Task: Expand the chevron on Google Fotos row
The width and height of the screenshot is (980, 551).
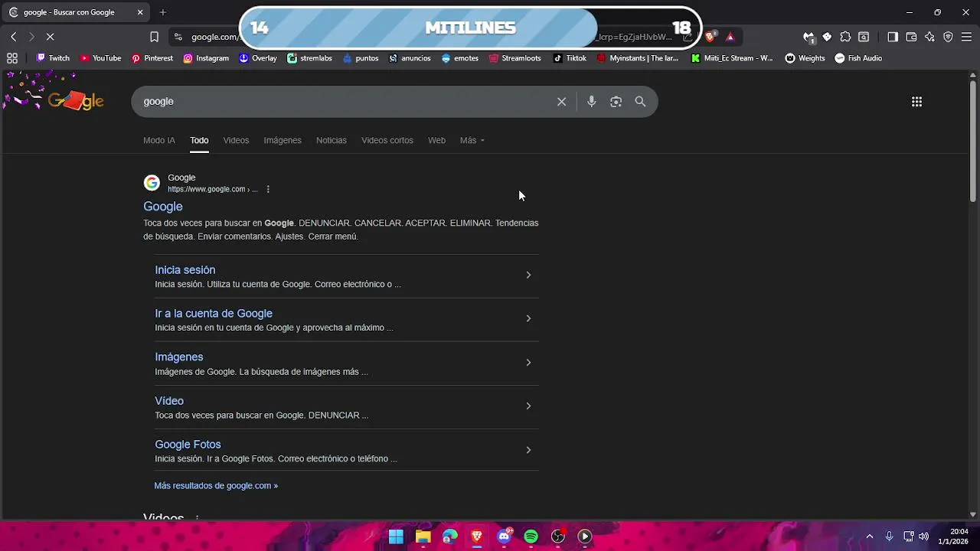Action: (x=528, y=450)
